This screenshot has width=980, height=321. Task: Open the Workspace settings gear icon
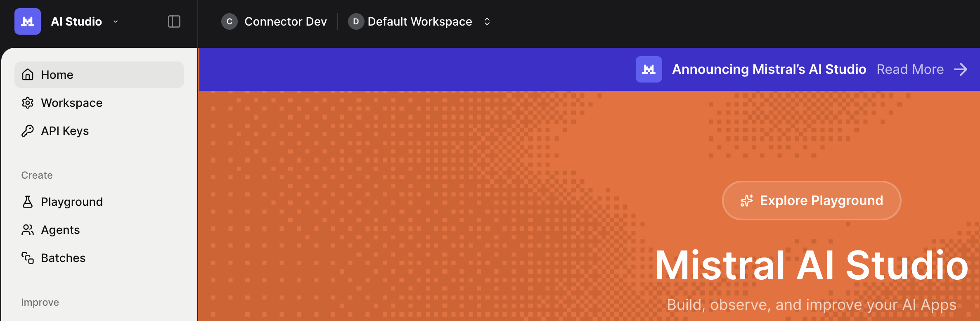pos(28,103)
